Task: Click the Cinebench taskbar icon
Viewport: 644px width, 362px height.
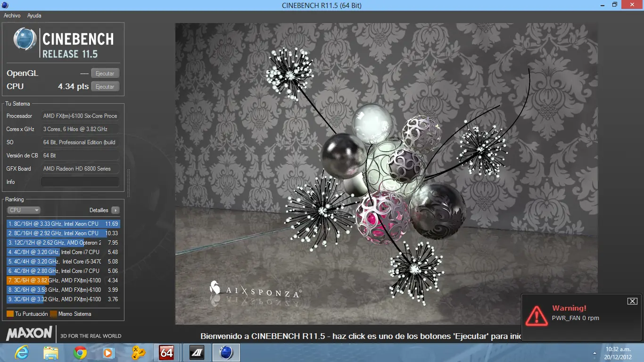Action: tap(226, 353)
